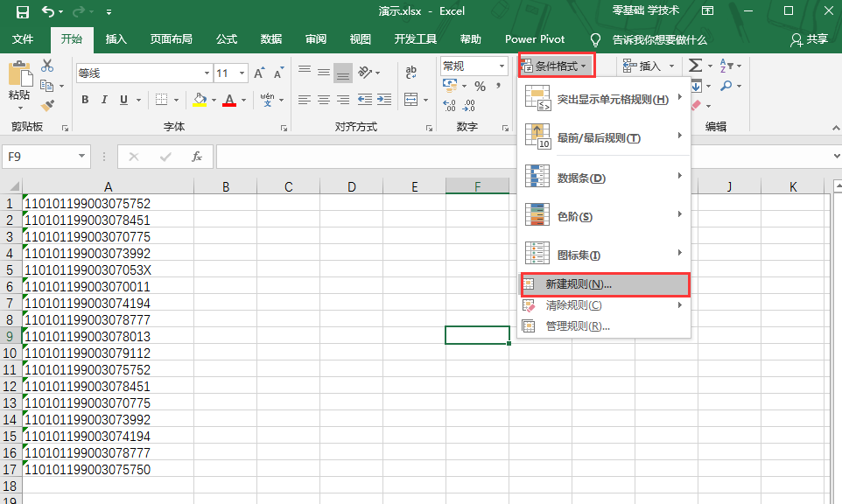Toggle align text right
Image resolution: width=842 pixels, height=504 pixels.
pyautogui.click(x=343, y=100)
